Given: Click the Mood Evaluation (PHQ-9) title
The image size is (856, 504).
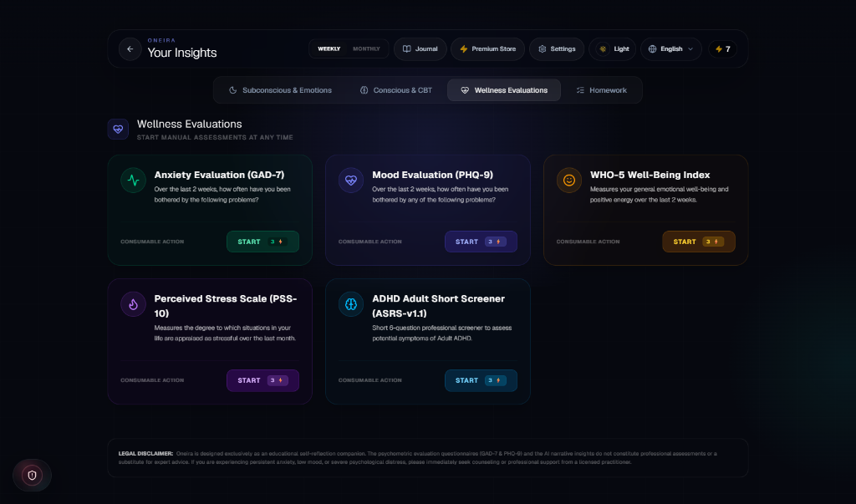Looking at the screenshot, I should 432,175.
